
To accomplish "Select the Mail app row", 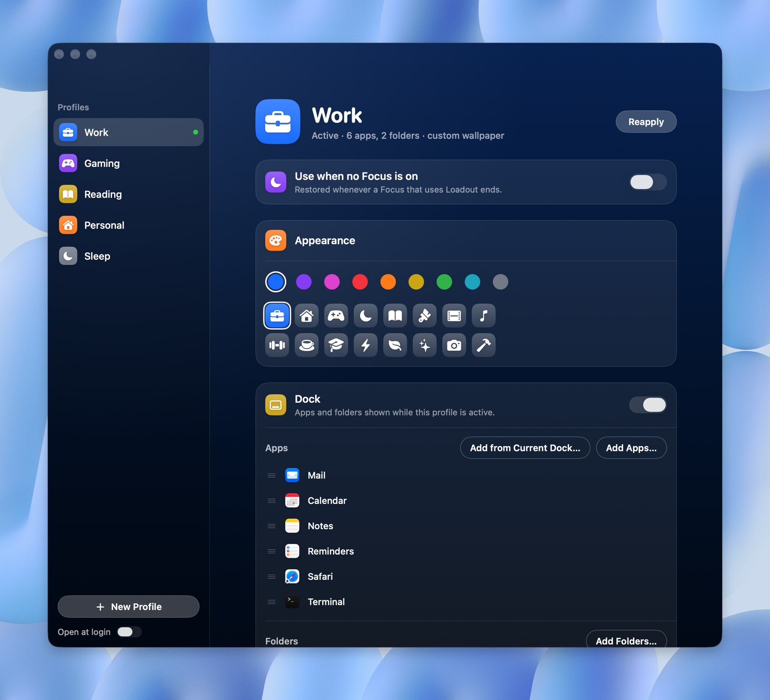I will pos(466,475).
